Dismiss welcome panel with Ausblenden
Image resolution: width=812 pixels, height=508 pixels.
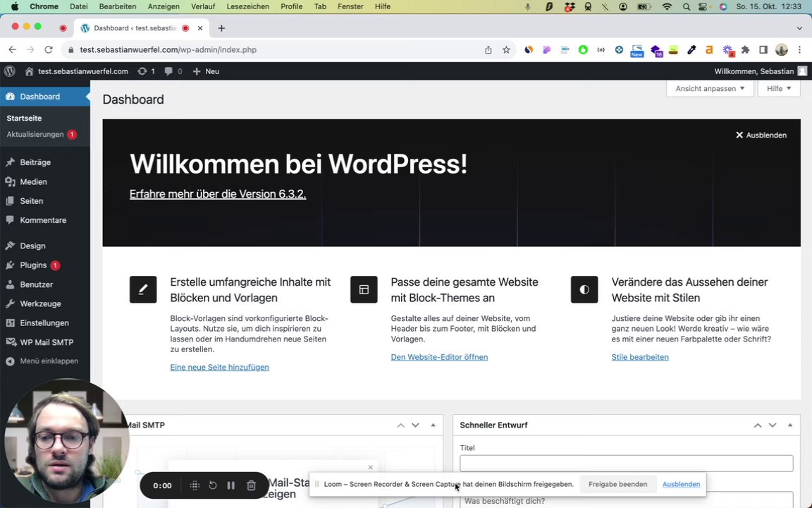point(761,135)
